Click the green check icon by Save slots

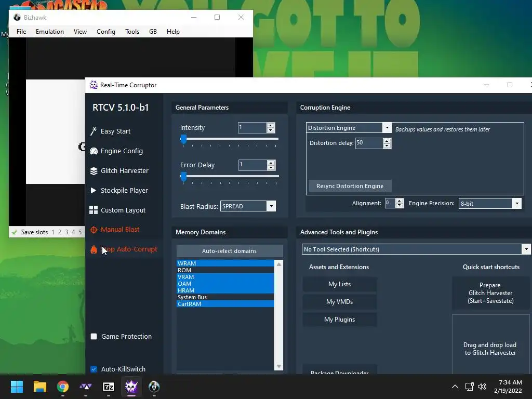tap(14, 232)
